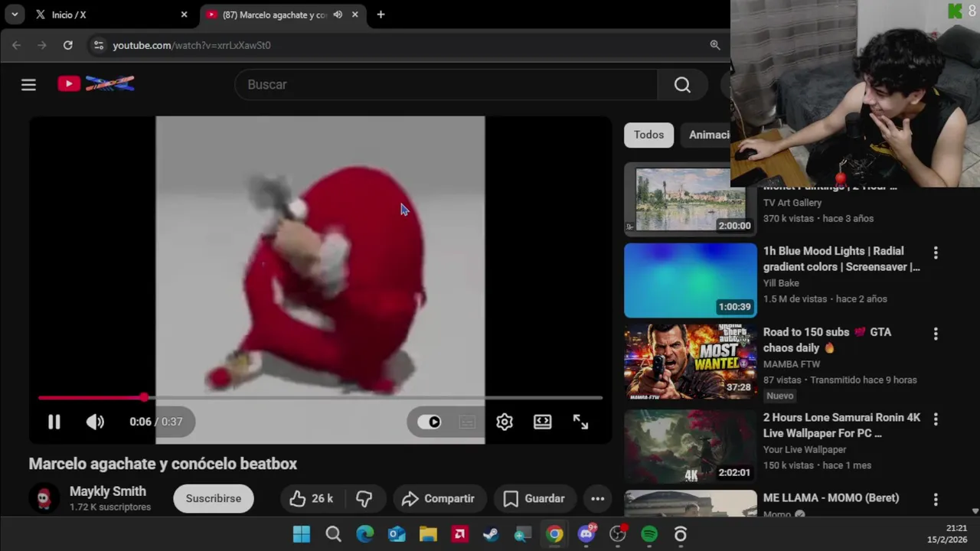Open more actions ellipsis below video

pos(597,498)
